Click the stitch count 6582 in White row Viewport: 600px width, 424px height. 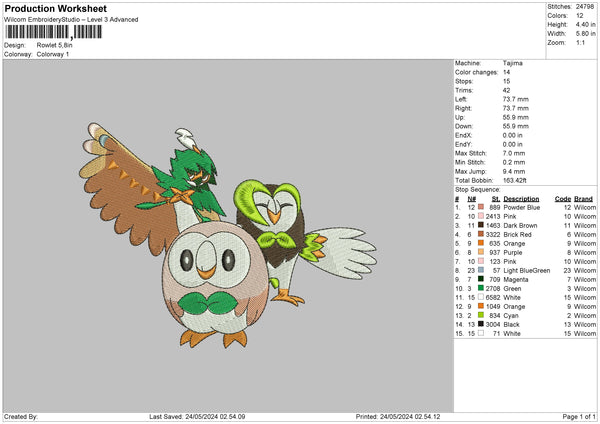[x=493, y=297]
